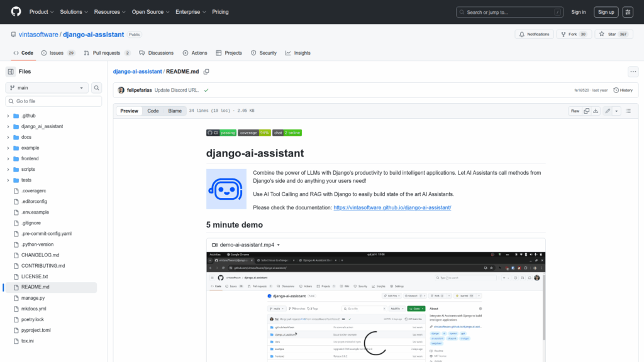
Task: Copy the README.md file path
Action: (206, 72)
